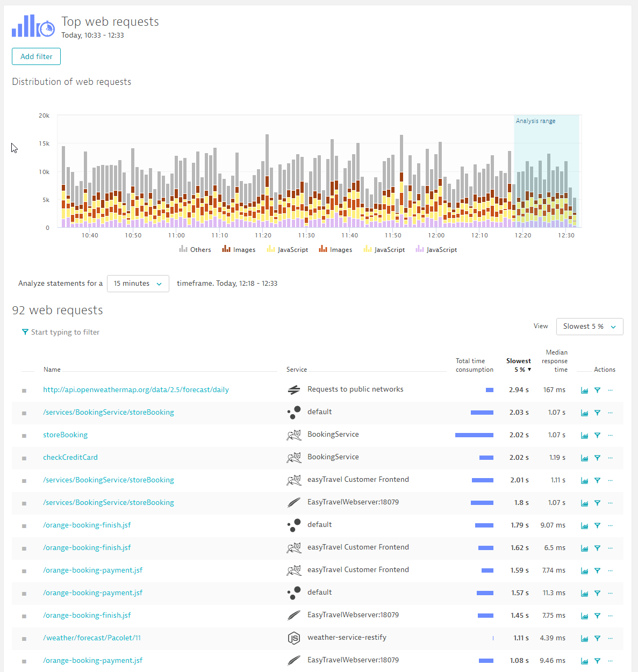Image resolution: width=638 pixels, height=672 pixels.
Task: Focus the Start typing to filter field
Action: 65,332
